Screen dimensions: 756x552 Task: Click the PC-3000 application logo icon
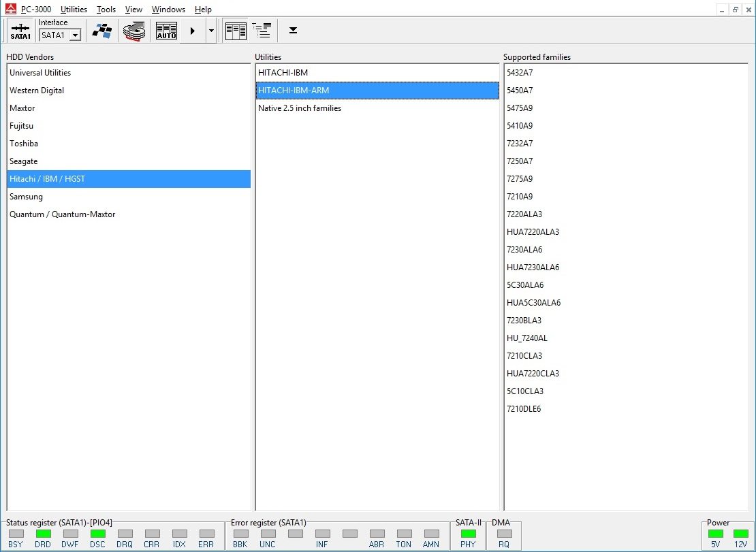(10, 9)
